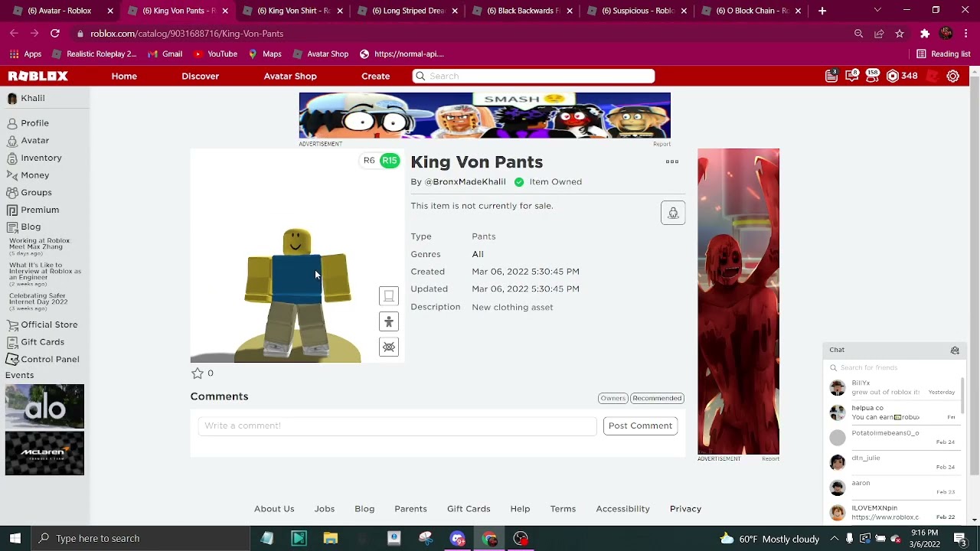Switch avatar preview to R6
Screen dimensions: 980x551
point(369,161)
